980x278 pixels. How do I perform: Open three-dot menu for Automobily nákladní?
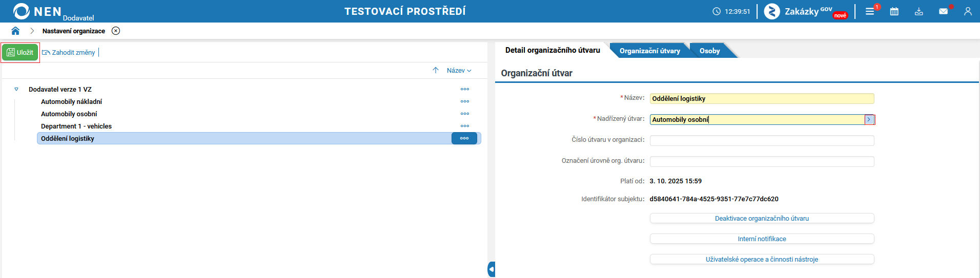tap(465, 101)
